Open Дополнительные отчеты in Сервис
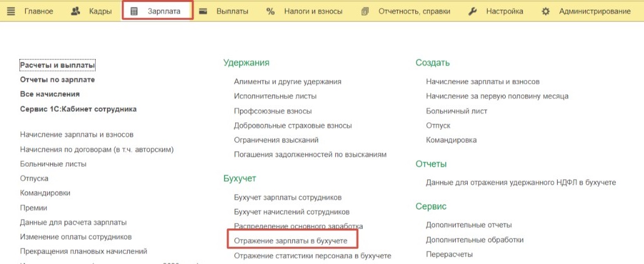 pos(469,225)
